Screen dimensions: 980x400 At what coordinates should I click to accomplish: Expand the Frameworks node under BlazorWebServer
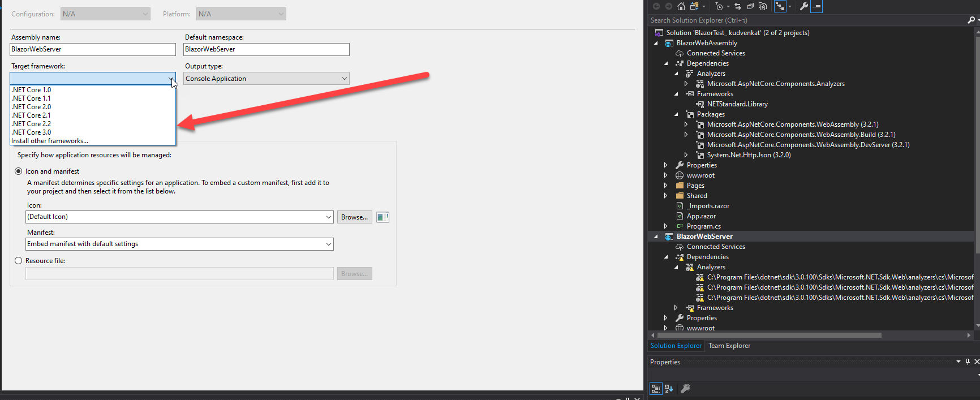(x=676, y=308)
